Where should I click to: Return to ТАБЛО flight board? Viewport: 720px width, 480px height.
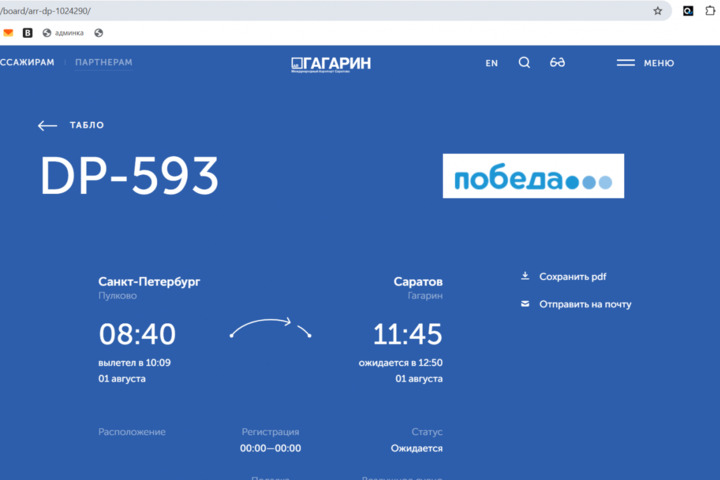(x=87, y=125)
